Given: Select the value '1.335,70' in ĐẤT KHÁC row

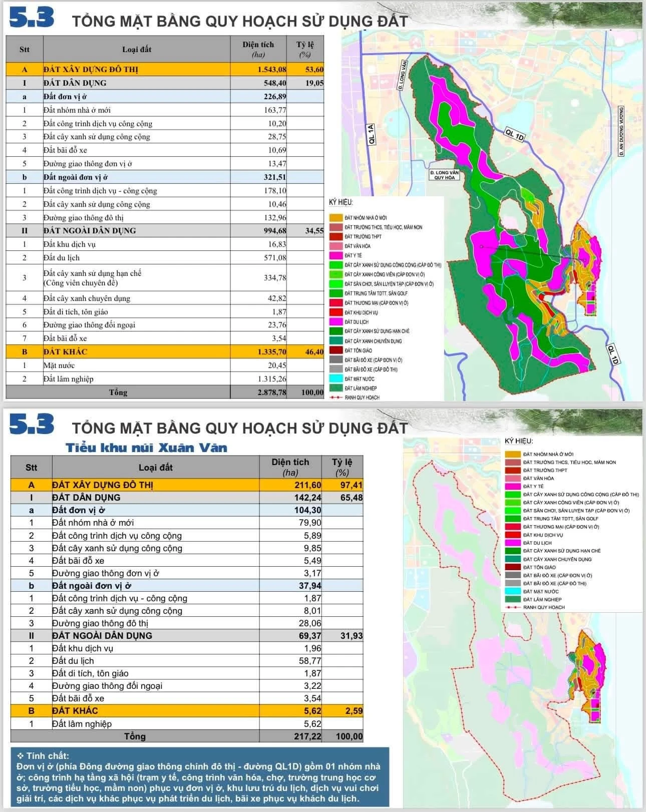Looking at the screenshot, I should click(x=272, y=352).
